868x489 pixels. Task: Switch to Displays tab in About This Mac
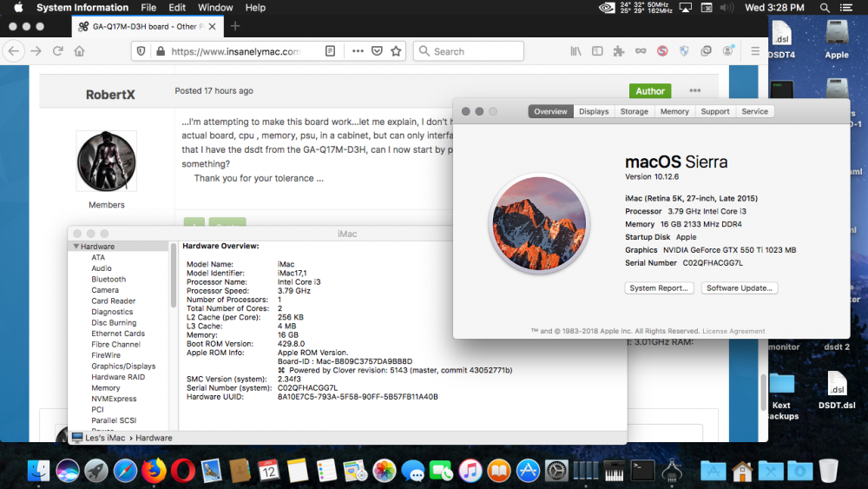(x=594, y=111)
